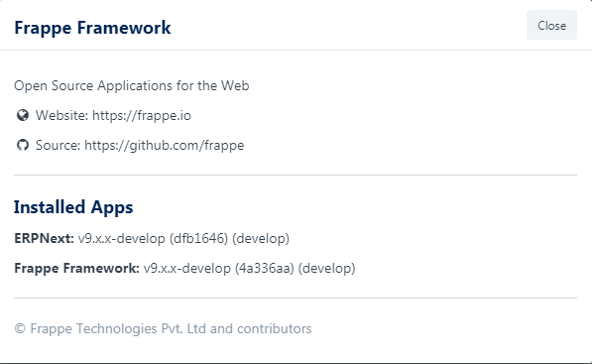Click the bold ERPNext: label
Viewport: 592px width, 364px height.
tap(45, 239)
